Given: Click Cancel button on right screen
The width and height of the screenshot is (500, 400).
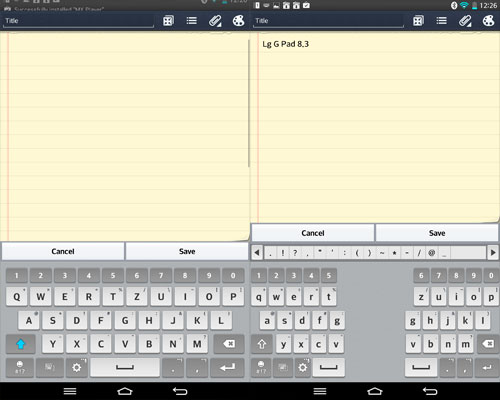Looking at the screenshot, I should [313, 233].
